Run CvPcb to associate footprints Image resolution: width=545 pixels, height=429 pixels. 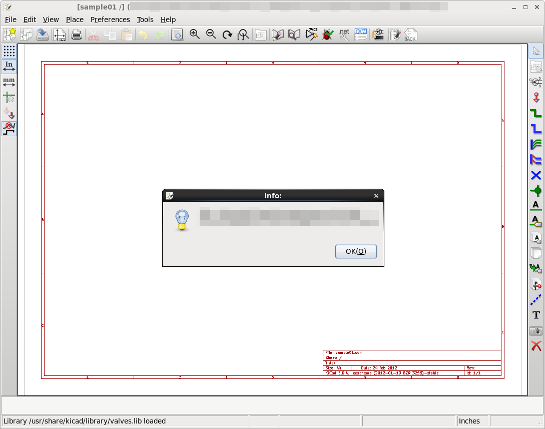378,34
